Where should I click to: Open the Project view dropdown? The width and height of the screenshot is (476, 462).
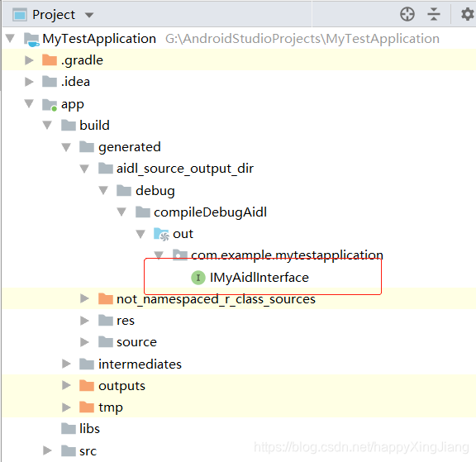(x=89, y=15)
